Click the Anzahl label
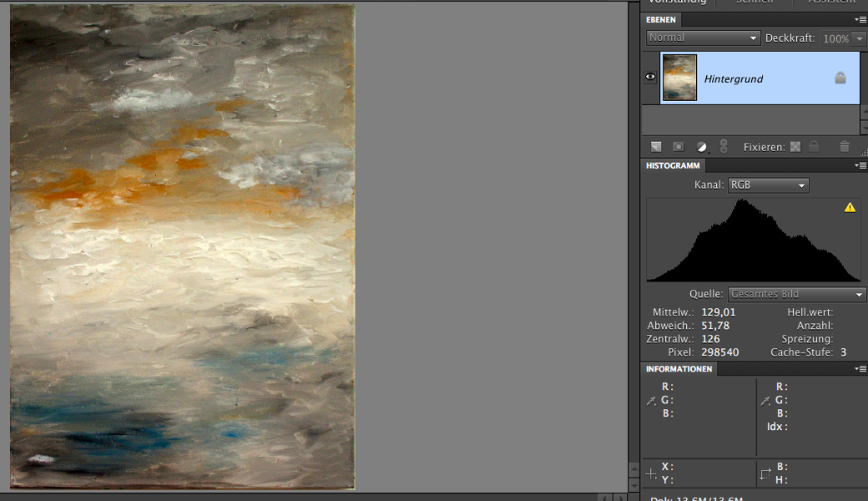Screen dimensions: 868x501 (815, 326)
